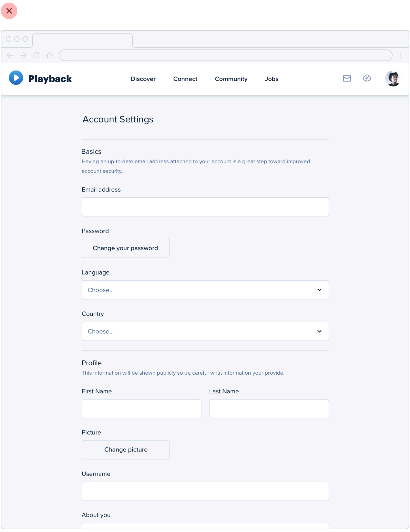Reload the page with refresh icon
This screenshot has height=532, width=410.
click(37, 55)
